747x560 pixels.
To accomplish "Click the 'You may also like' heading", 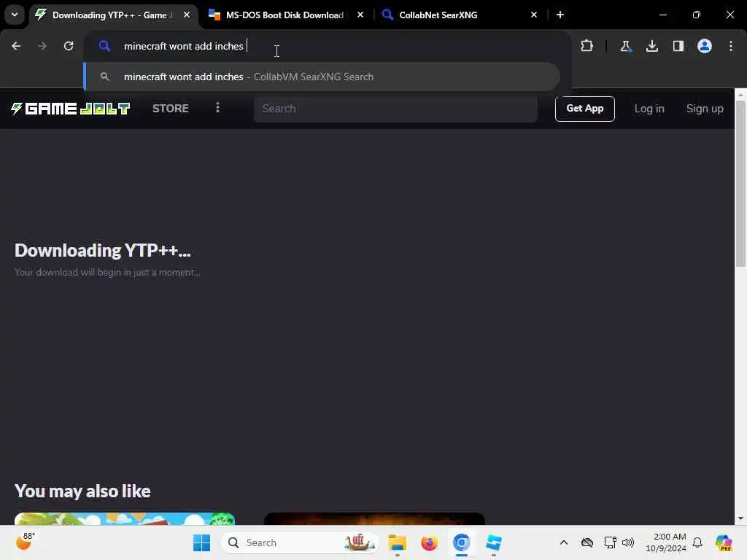I will pyautogui.click(x=82, y=491).
